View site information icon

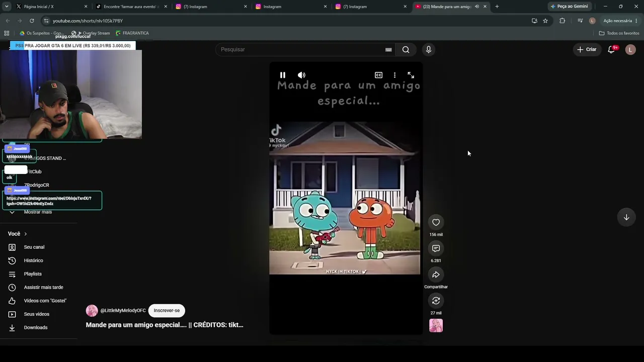click(46, 21)
